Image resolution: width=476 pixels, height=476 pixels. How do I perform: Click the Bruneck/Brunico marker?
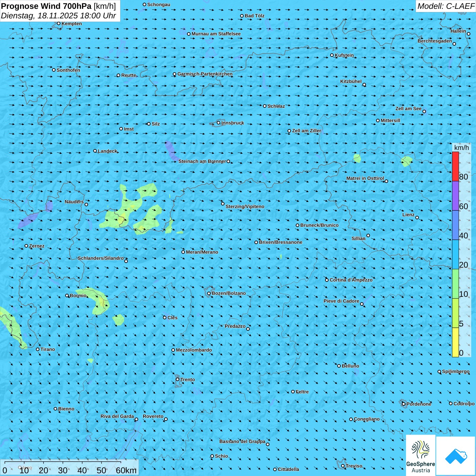[297, 225]
